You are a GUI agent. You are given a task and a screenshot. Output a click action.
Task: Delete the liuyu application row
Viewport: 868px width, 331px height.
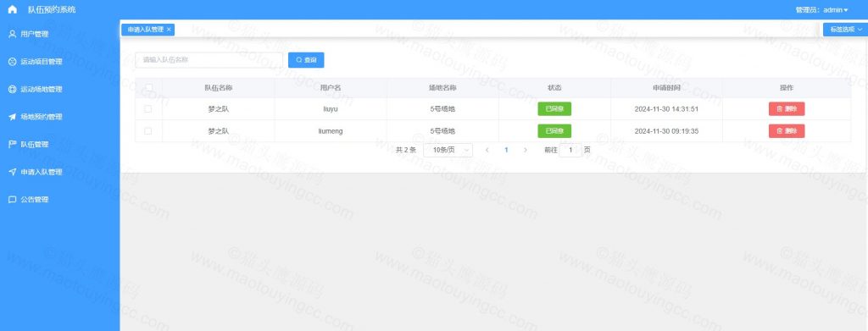click(786, 109)
